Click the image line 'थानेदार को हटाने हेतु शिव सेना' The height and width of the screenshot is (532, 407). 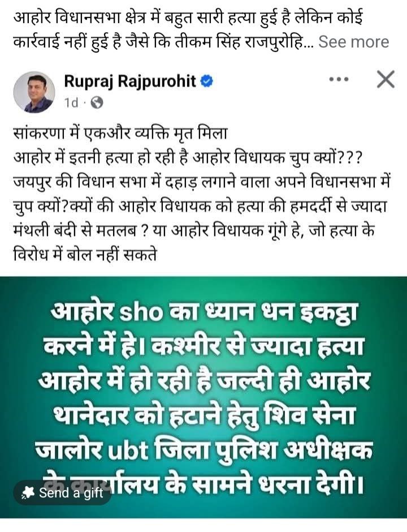click(204, 415)
